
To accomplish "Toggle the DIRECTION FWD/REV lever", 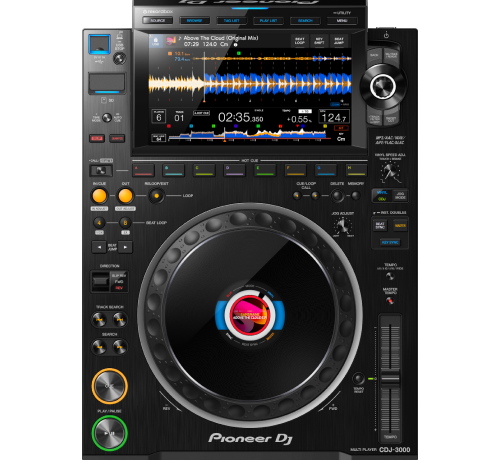I will coord(101,282).
